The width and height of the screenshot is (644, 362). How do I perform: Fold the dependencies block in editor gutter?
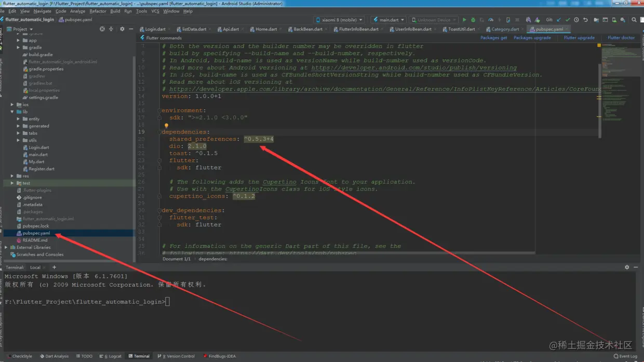click(159, 132)
